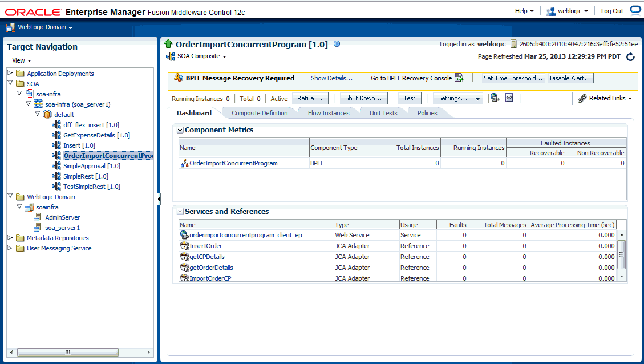Click the SOA Composite icon under the title
Viewport: 644px width, 364px height.
171,56
